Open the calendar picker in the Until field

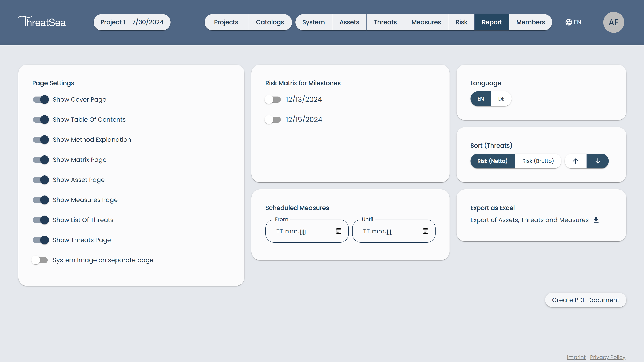425,231
